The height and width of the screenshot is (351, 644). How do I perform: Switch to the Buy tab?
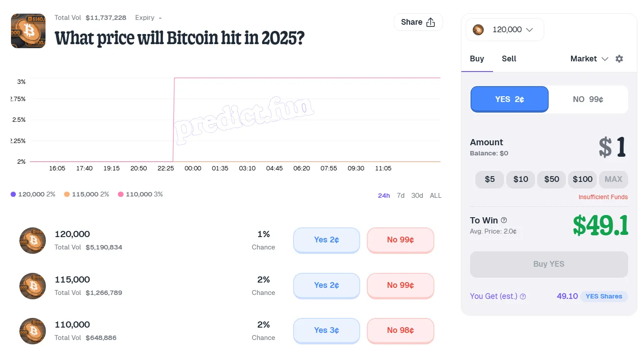477,59
